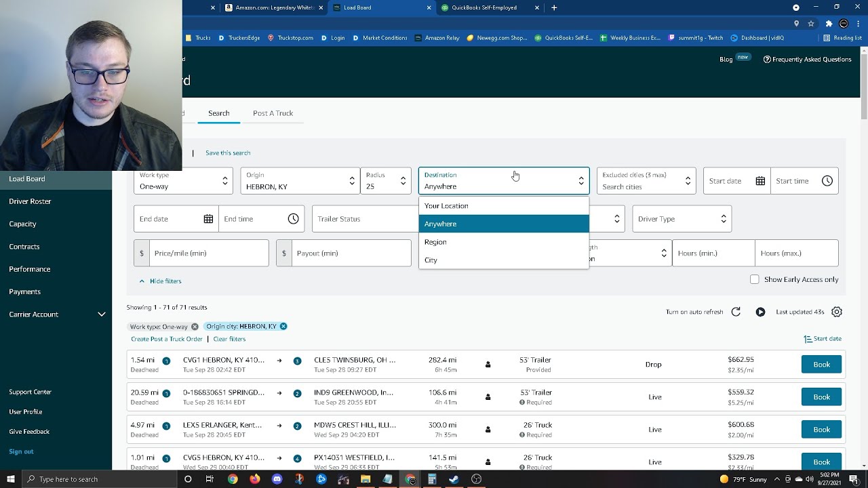Open the Start date calendar icon
This screenshot has height=488, width=868.
(760, 181)
